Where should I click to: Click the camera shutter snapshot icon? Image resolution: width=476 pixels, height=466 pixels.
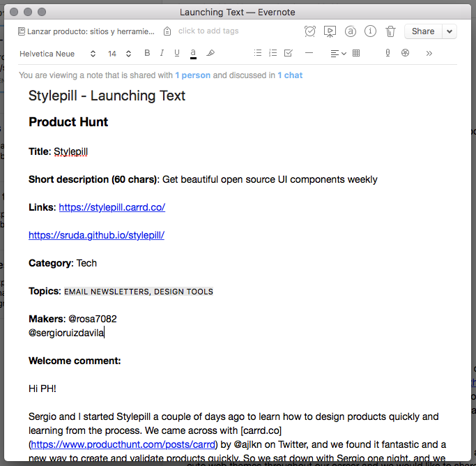[x=406, y=53]
